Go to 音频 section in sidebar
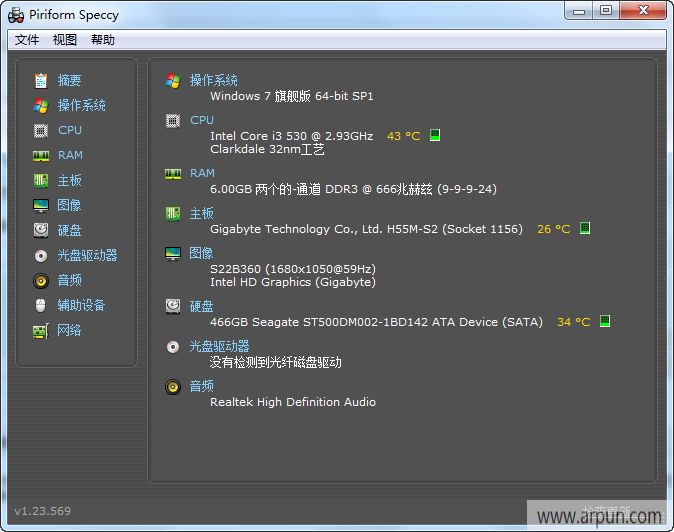674x532 pixels. pyautogui.click(x=70, y=281)
